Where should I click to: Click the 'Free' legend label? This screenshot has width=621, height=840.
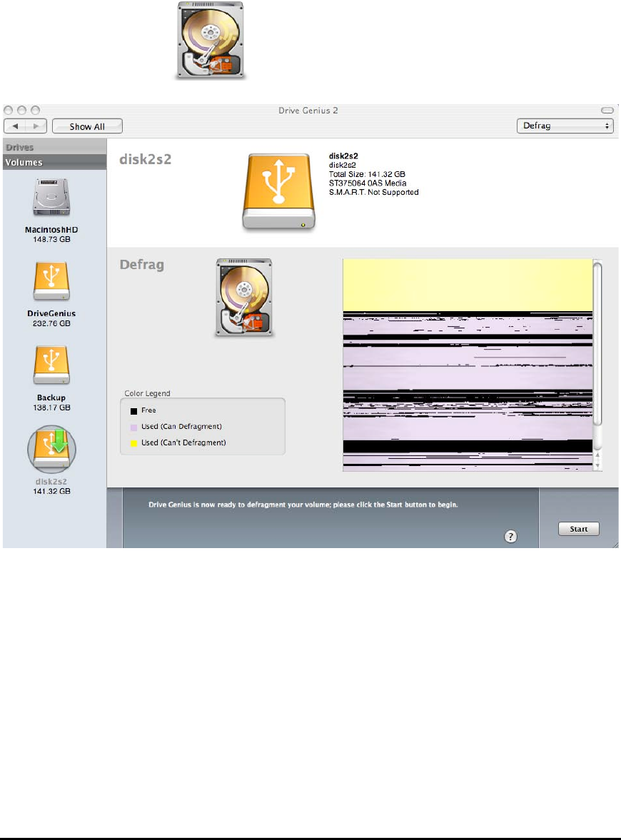148,410
